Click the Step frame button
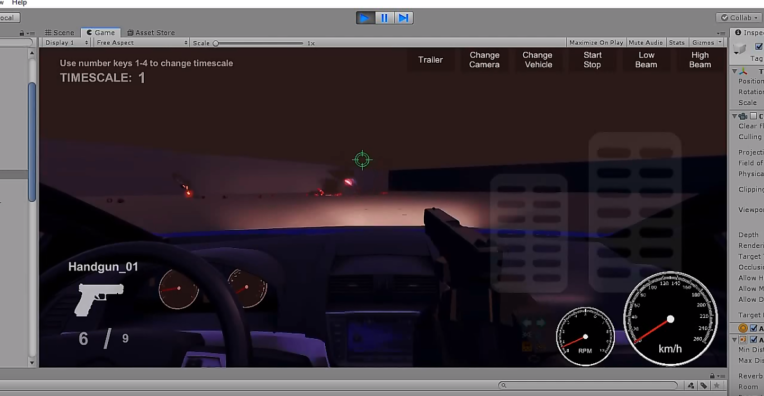The height and width of the screenshot is (396, 764). (403, 18)
